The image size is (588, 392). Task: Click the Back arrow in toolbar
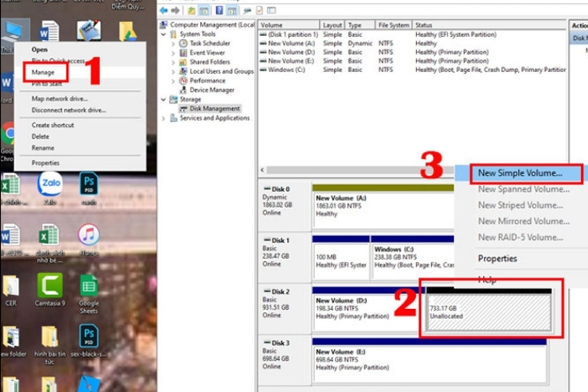coord(162,10)
